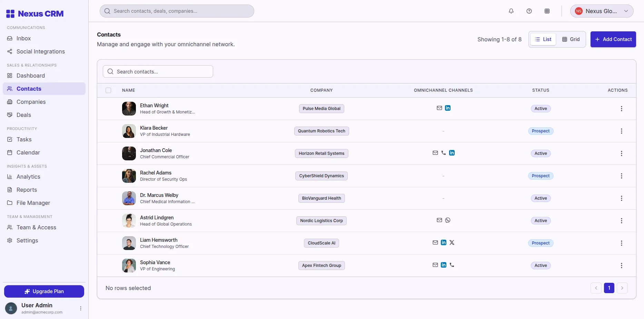The height and width of the screenshot is (319, 644).
Task: Go to next page arrow
Action: [622, 288]
